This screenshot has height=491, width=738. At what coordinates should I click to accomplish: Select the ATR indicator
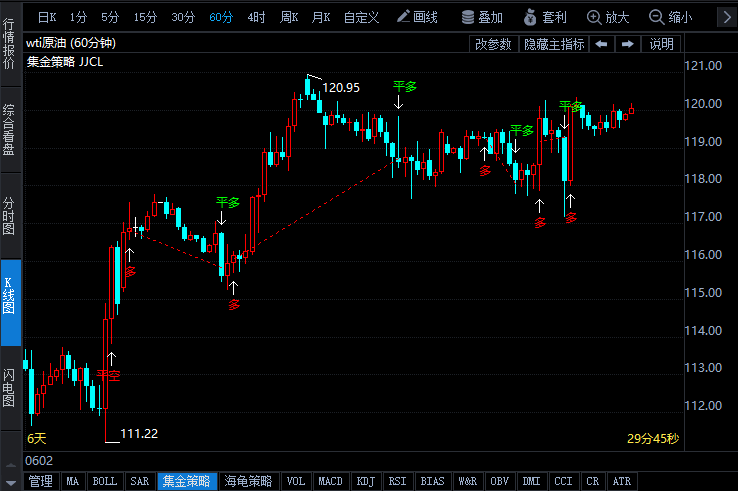(622, 481)
